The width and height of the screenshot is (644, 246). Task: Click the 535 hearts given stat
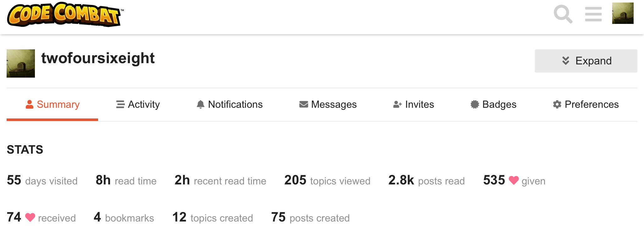(x=514, y=181)
